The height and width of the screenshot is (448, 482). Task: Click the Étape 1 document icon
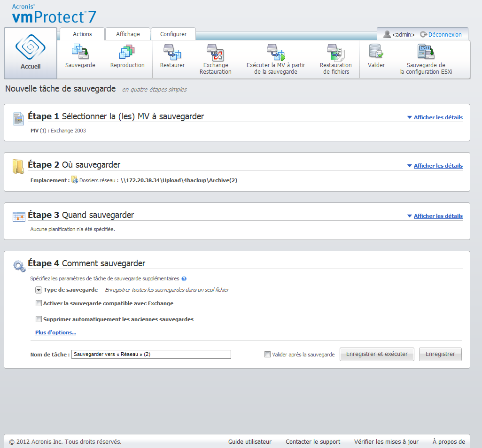pyautogui.click(x=18, y=119)
